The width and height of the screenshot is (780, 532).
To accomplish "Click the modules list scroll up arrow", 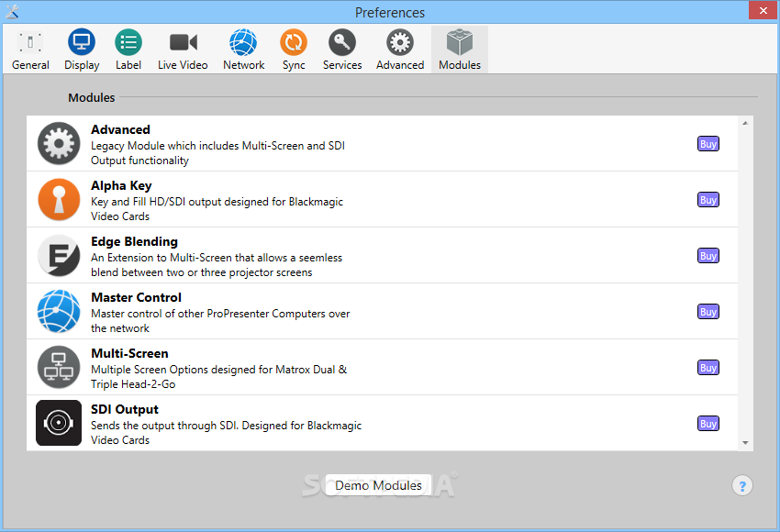I will tap(745, 123).
